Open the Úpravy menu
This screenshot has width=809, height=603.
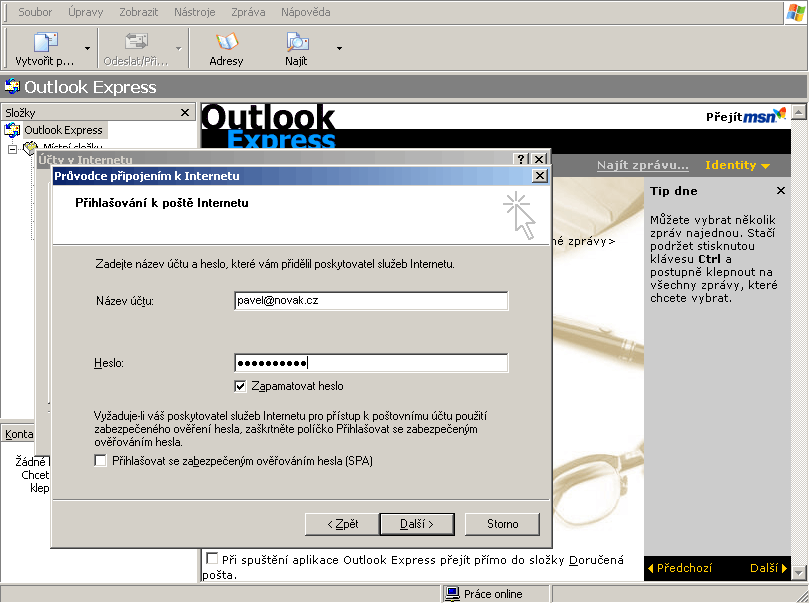point(86,12)
